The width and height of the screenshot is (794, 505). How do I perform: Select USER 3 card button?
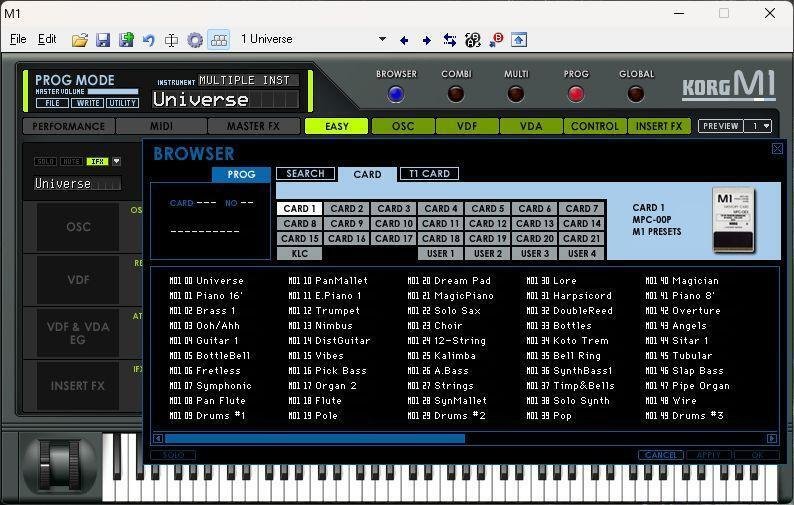coord(535,253)
